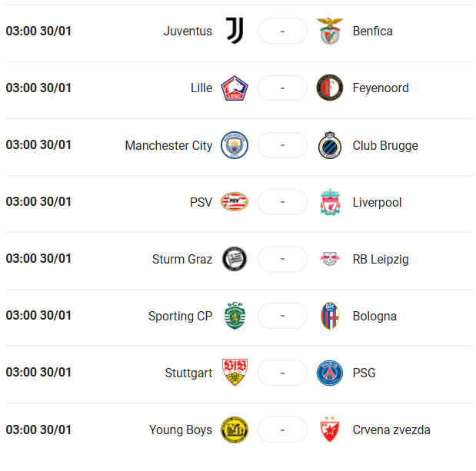Click the Crvena zvezda team name
Image resolution: width=476 pixels, height=471 pixels.
tap(391, 430)
